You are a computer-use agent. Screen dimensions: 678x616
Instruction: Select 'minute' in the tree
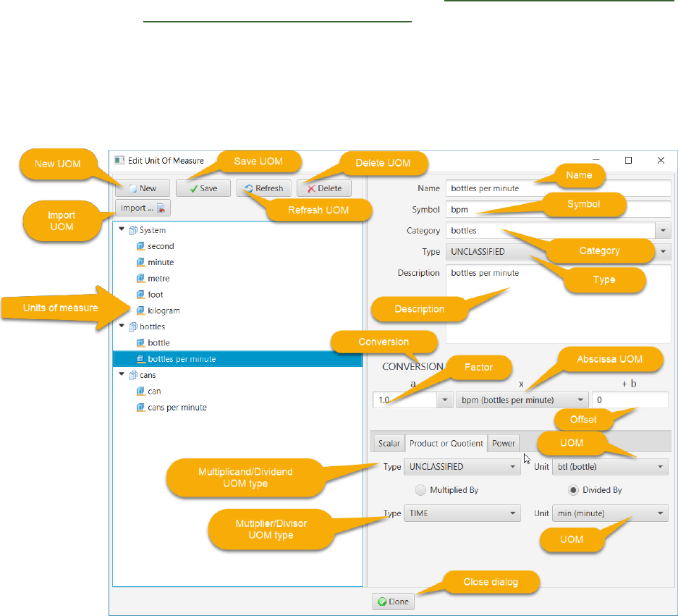click(161, 262)
